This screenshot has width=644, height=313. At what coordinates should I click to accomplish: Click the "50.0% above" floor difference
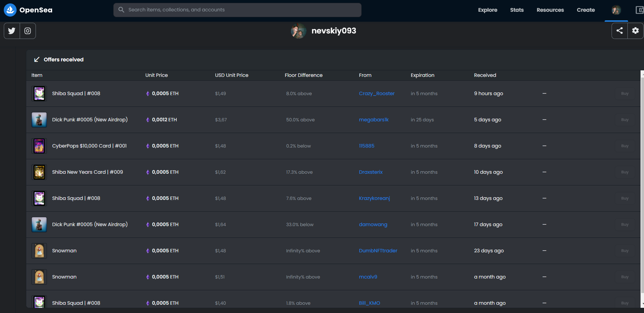click(x=300, y=120)
